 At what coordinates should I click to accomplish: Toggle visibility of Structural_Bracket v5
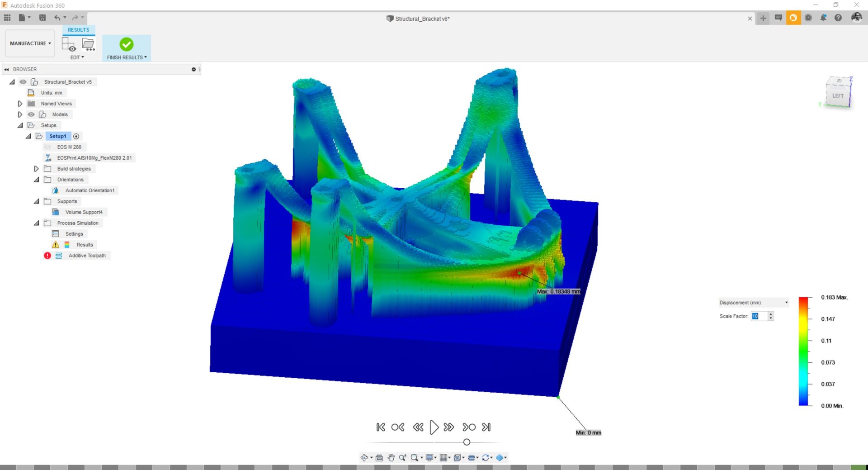point(23,82)
